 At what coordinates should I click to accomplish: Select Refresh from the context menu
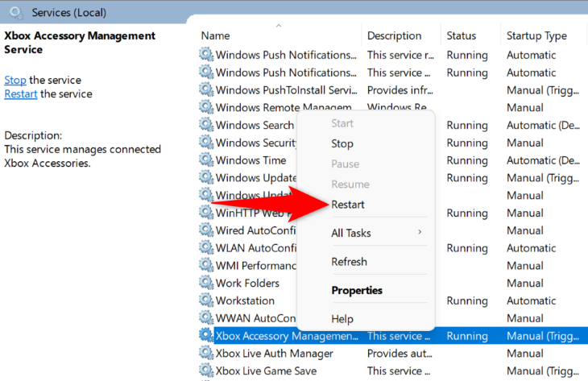click(349, 262)
